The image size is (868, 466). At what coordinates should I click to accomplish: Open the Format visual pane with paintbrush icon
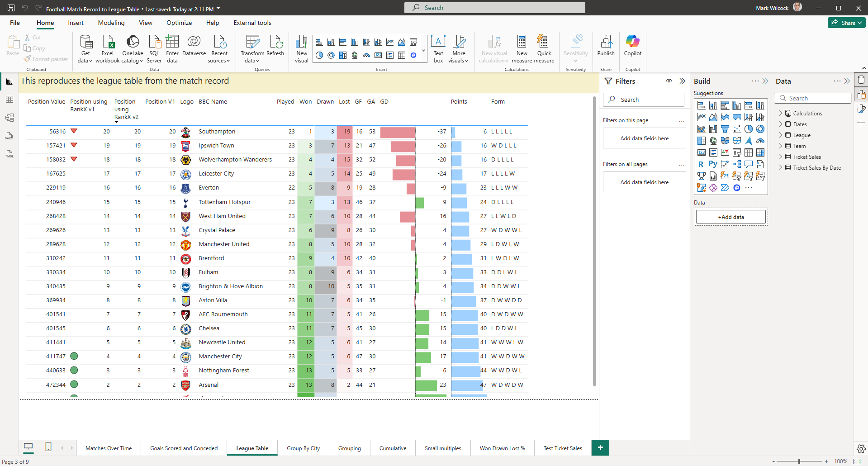[861, 109]
